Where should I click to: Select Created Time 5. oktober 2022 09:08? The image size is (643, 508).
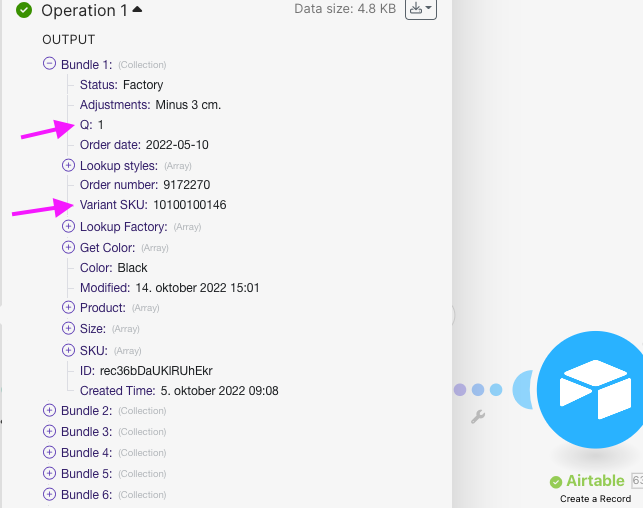[x=179, y=391]
